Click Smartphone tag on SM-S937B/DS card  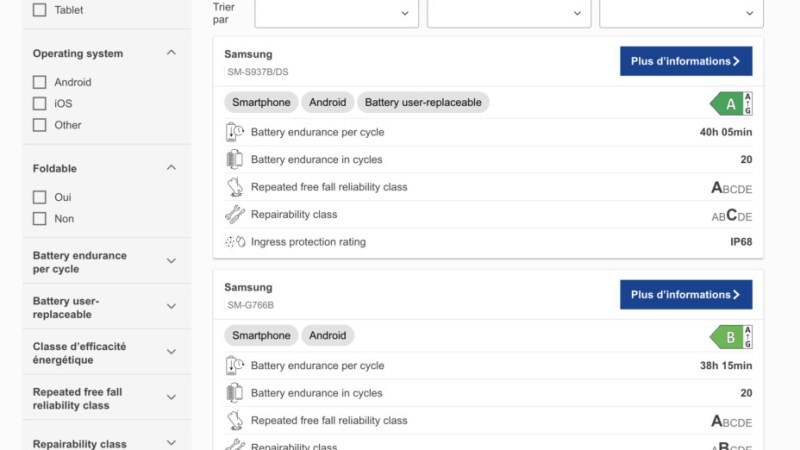point(261,103)
